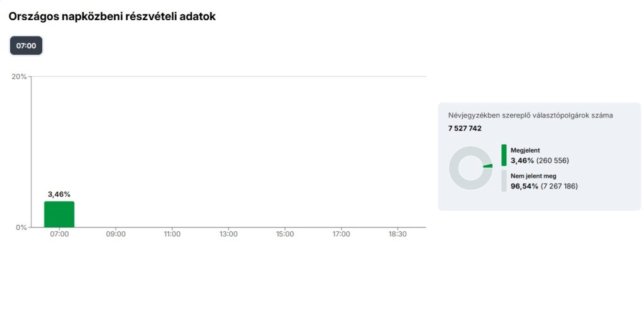Click the dark 07:00 time selector button
Viewport: 644px width, 326px height.
point(26,46)
